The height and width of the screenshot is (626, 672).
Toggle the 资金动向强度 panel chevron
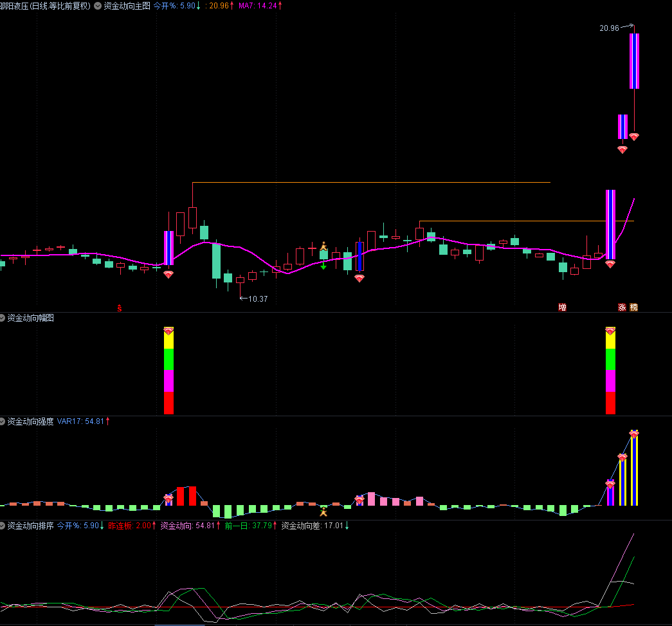pyautogui.click(x=3, y=421)
